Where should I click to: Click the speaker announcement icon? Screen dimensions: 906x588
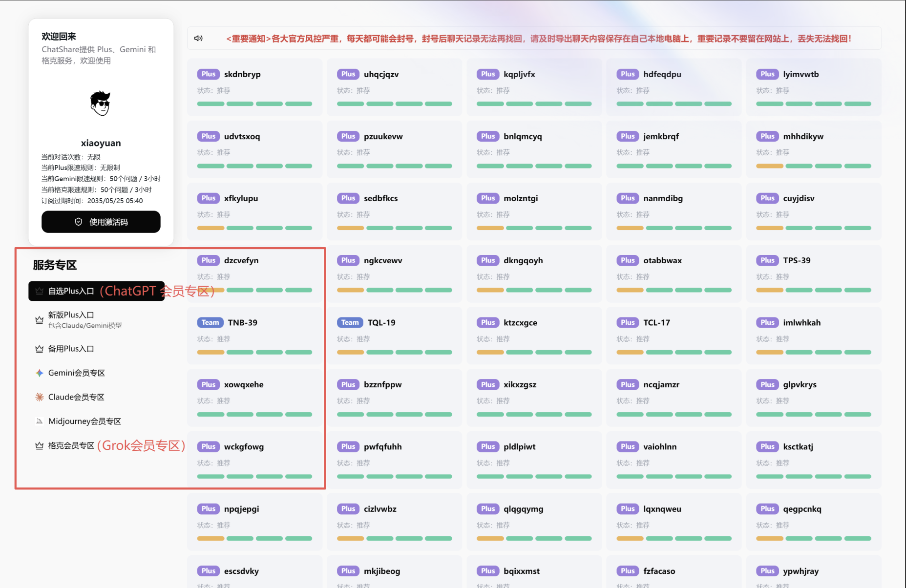(x=198, y=38)
